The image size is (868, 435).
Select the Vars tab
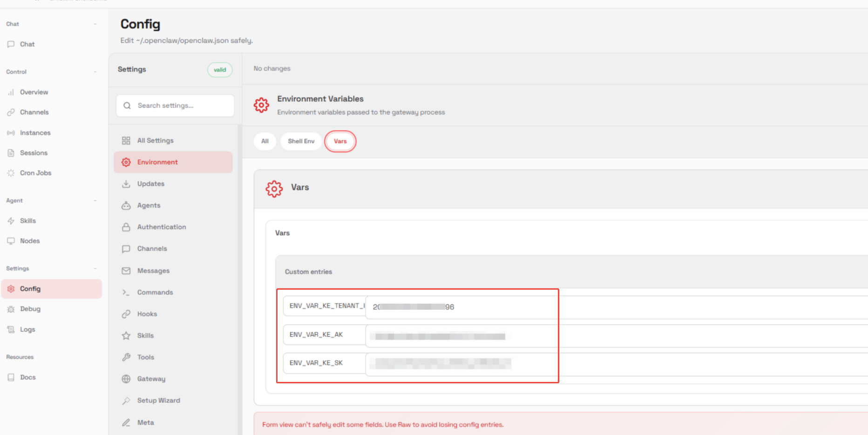click(340, 141)
